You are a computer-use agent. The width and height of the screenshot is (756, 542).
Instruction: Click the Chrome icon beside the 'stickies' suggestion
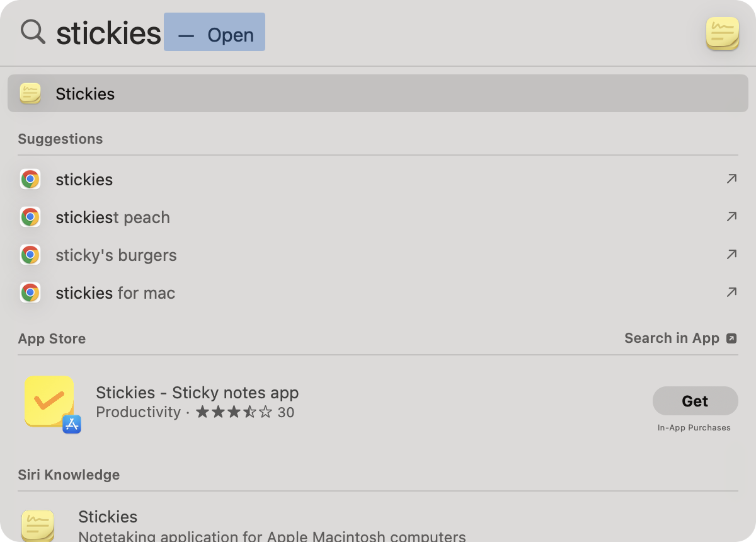pyautogui.click(x=30, y=179)
